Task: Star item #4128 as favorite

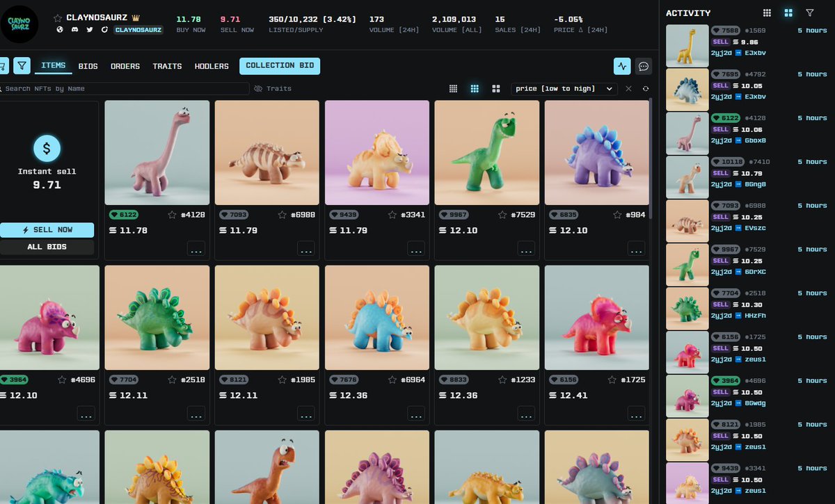Action: point(172,215)
